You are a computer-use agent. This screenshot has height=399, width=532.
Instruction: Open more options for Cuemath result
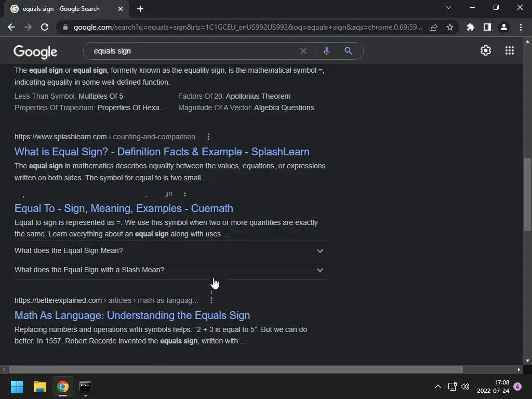click(185, 194)
